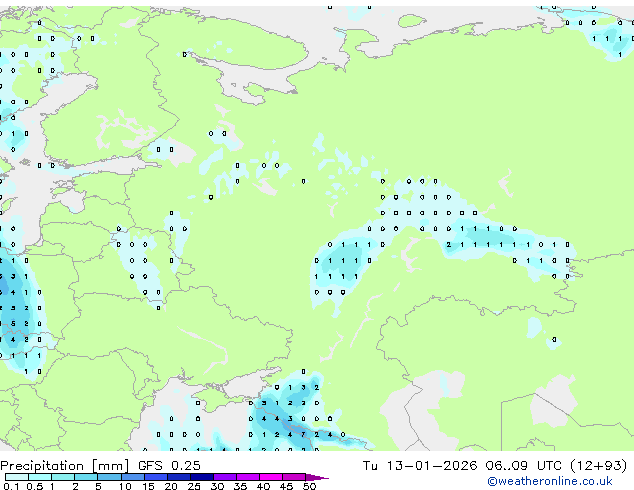Image resolution: width=634 pixels, height=490 pixels.
Task: Pick the 35–40 mm violet legend swatch
Action: [247, 477]
